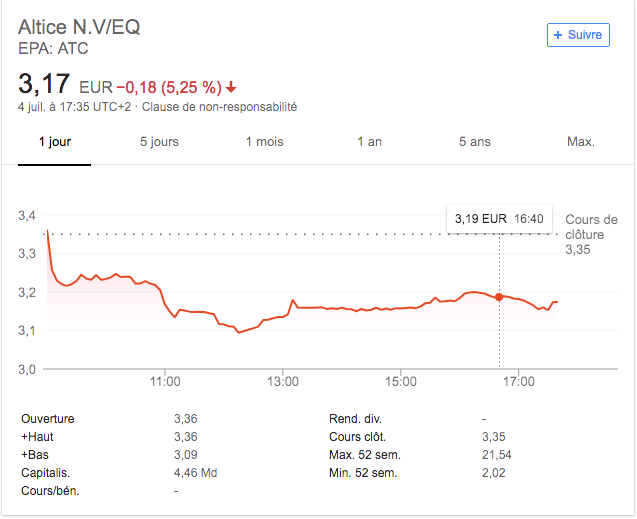Open the Clause de non-responsabilité link

(219, 107)
